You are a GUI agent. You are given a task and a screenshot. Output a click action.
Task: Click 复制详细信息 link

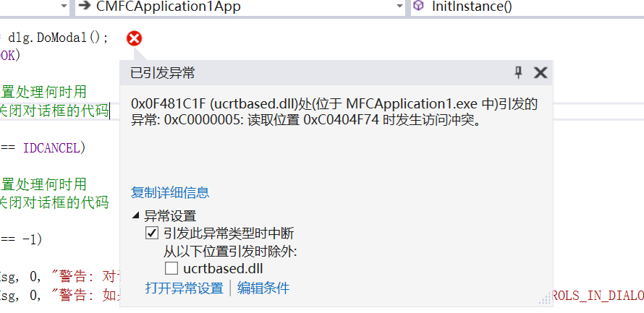click(170, 192)
